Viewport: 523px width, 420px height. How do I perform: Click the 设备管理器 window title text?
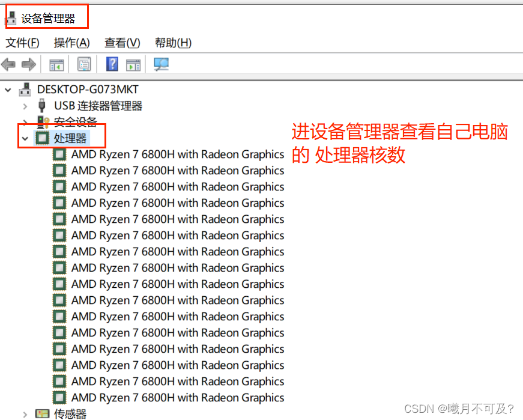pyautogui.click(x=49, y=19)
